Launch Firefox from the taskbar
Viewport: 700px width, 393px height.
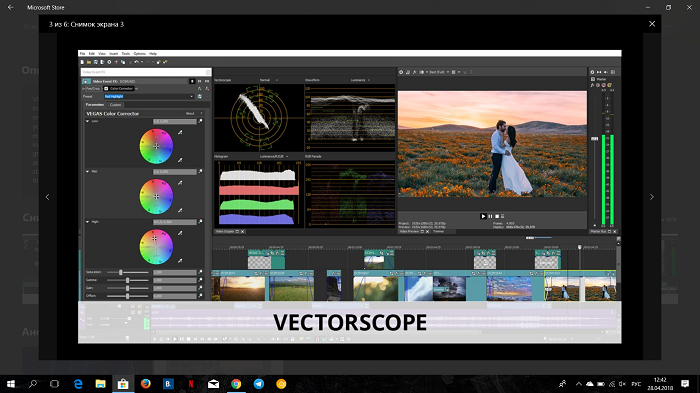tap(146, 384)
